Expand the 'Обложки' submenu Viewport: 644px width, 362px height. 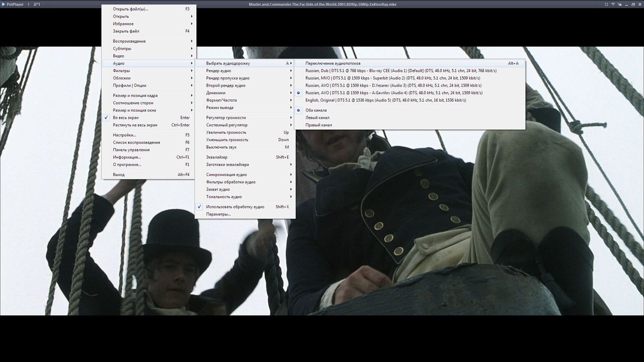tap(149, 78)
